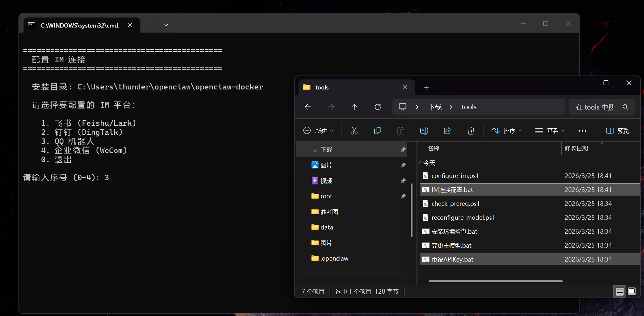This screenshot has height=316, width=644.
Task: Open the 视频 folder in sidebar
Action: (x=326, y=181)
